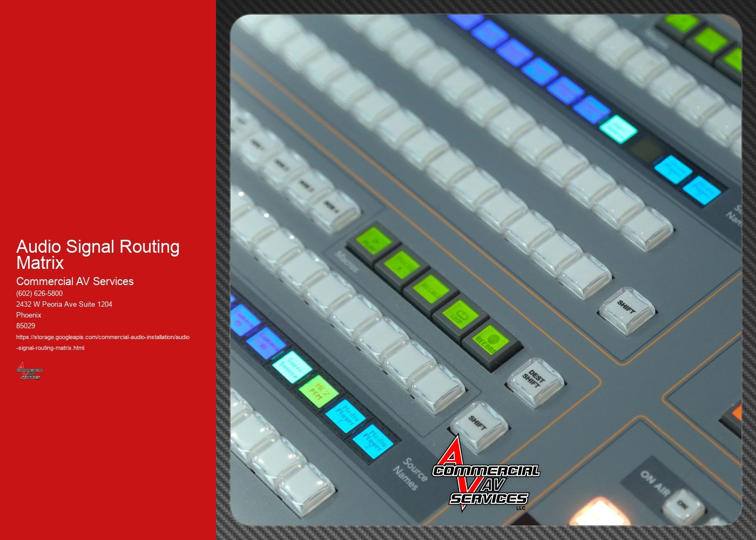
Task: Click the ZIP code 85029
Action: tap(25, 326)
